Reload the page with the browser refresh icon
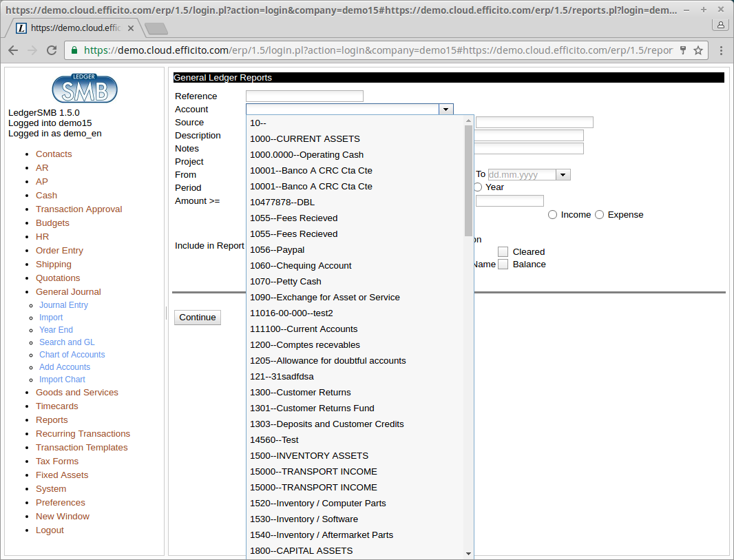The height and width of the screenshot is (560, 734). pyautogui.click(x=52, y=50)
